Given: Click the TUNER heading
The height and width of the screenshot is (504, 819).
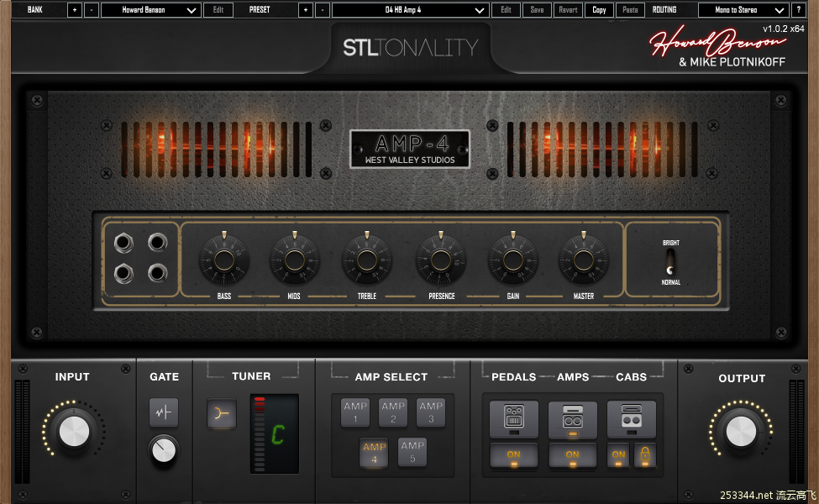Looking at the screenshot, I should pyautogui.click(x=251, y=376).
